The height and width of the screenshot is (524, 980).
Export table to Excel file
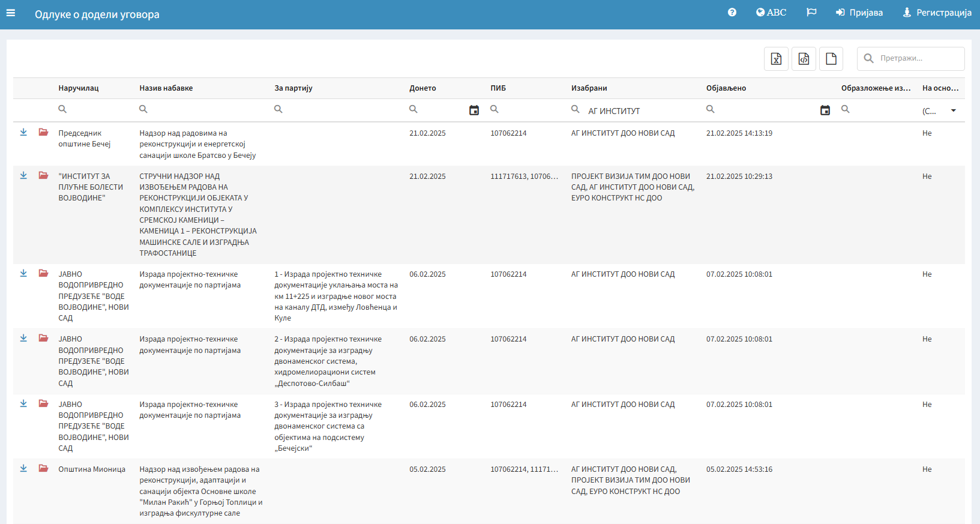click(x=776, y=59)
